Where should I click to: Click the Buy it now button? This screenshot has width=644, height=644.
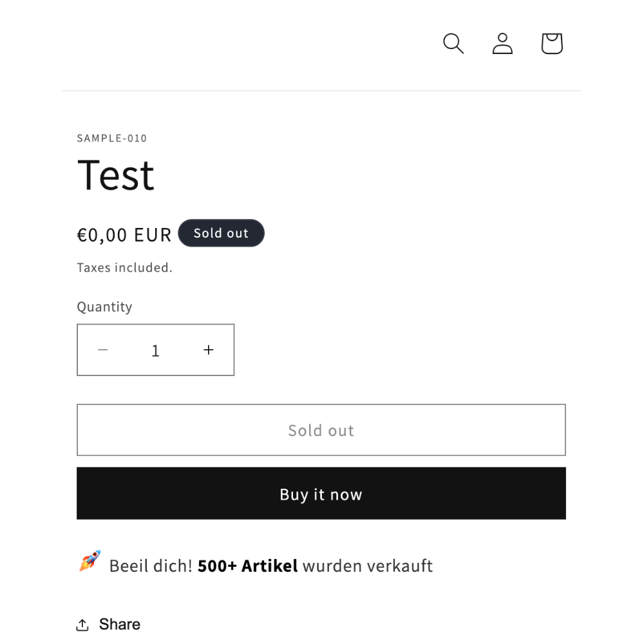pyautogui.click(x=321, y=493)
